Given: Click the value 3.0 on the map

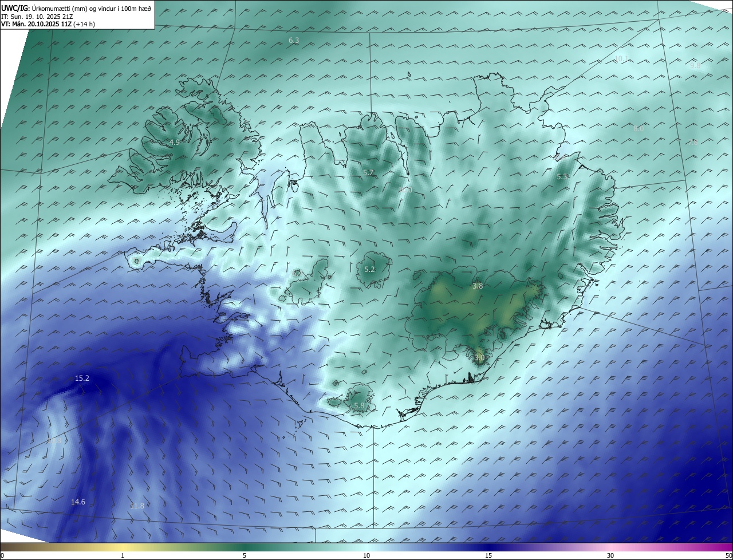Looking at the screenshot, I should [479, 358].
